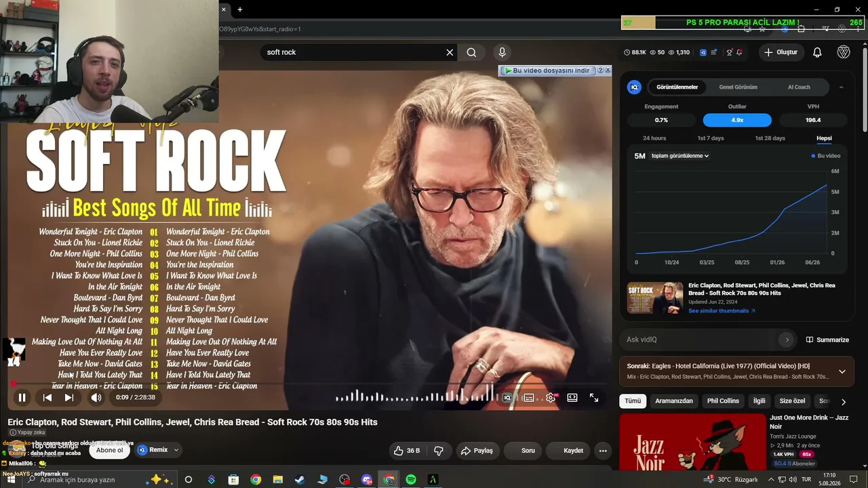Click the search magnifier button
Screen dimensions: 868x488
tap(471, 52)
